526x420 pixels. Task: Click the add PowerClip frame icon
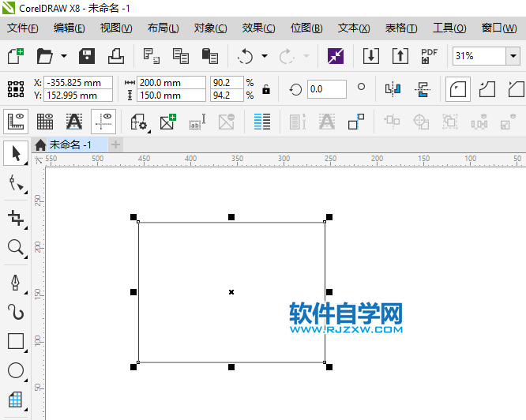168,122
